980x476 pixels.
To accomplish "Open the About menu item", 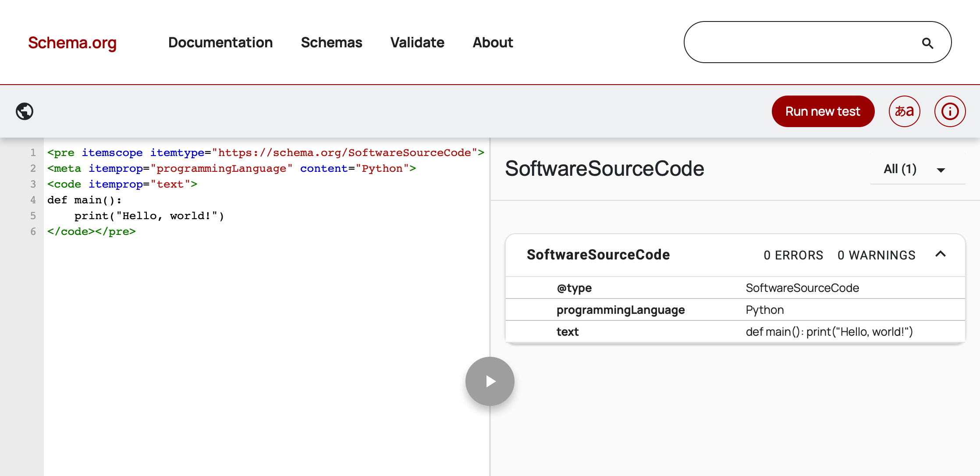I will (493, 43).
